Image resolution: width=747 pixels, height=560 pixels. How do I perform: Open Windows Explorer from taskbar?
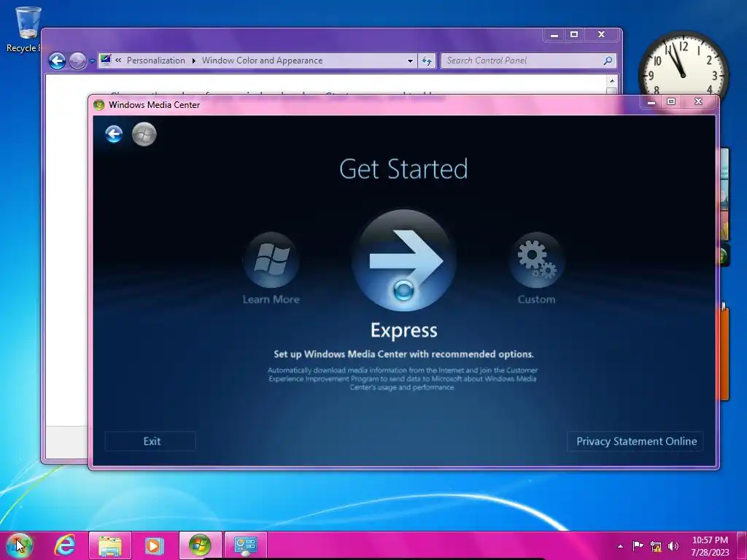(x=110, y=545)
